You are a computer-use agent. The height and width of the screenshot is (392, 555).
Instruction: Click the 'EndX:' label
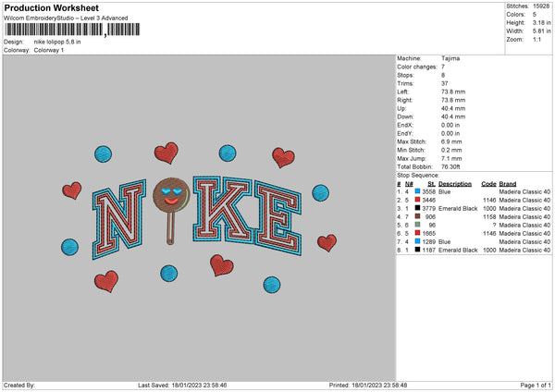(405, 125)
